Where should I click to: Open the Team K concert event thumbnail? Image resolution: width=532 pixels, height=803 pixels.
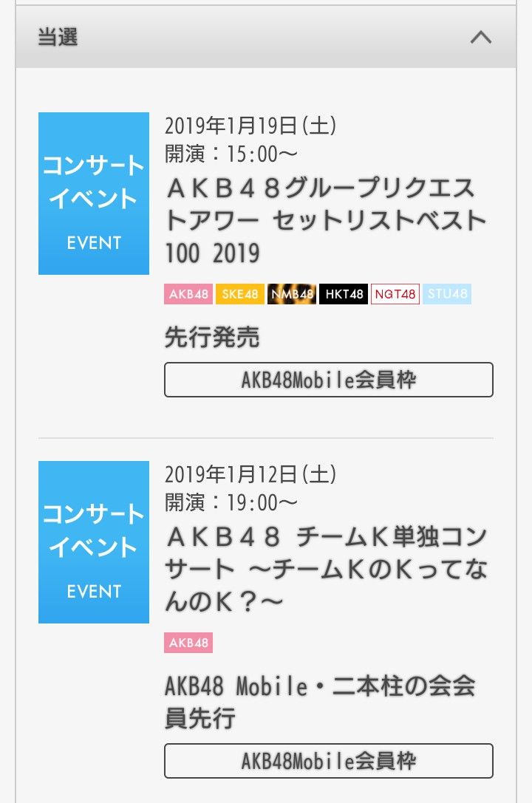[x=94, y=542]
